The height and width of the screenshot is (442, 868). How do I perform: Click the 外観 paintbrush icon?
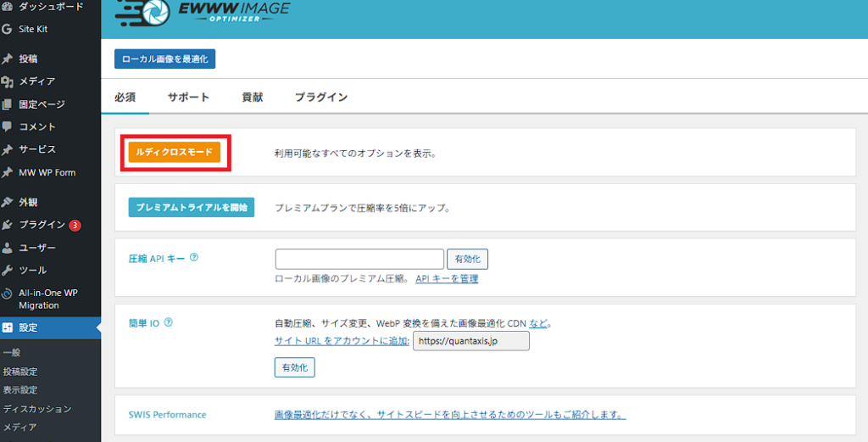8,202
